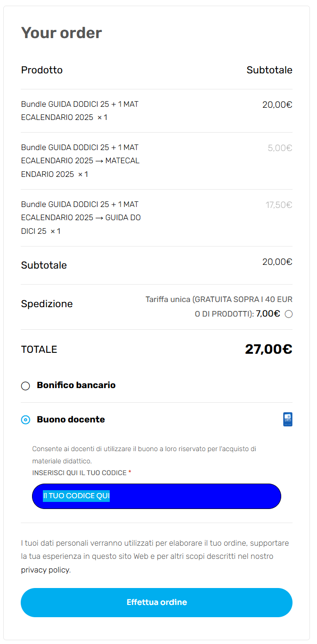Open the privacy policy link
The image size is (317, 644).
[45, 570]
